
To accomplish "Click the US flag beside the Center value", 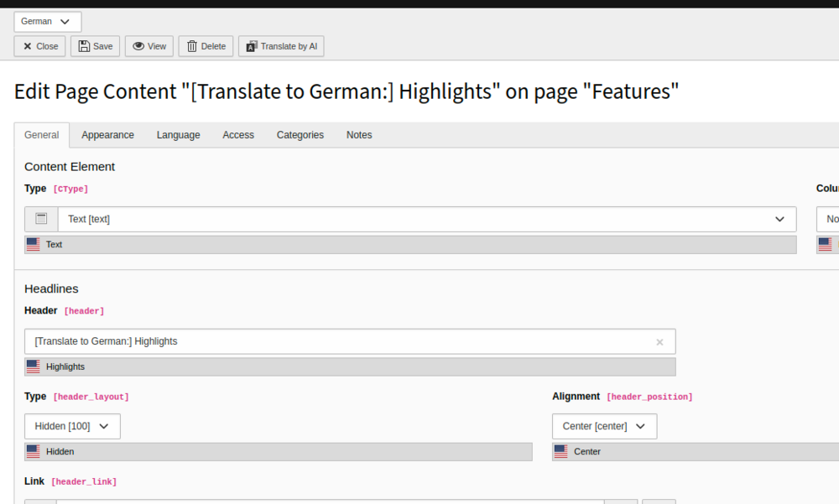I will pyautogui.click(x=561, y=451).
